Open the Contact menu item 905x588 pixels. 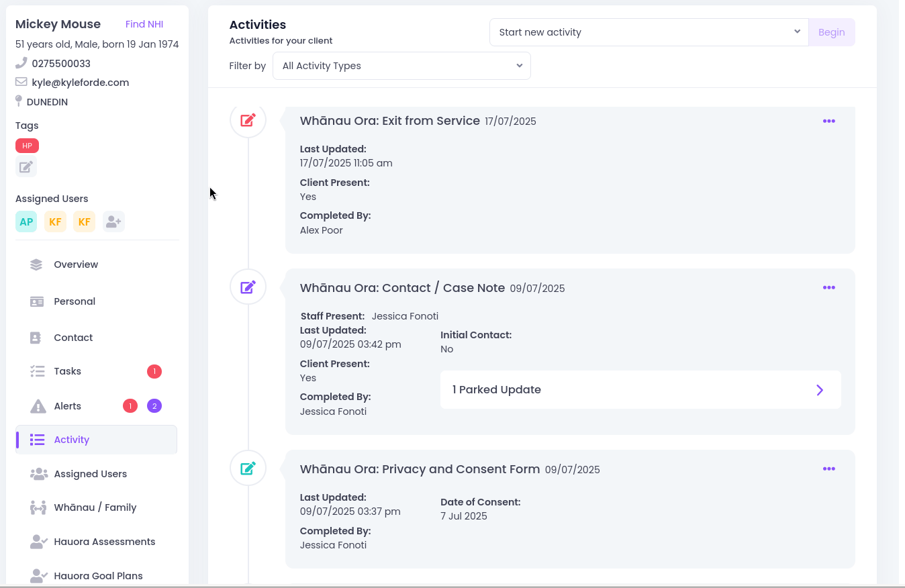tap(97, 338)
